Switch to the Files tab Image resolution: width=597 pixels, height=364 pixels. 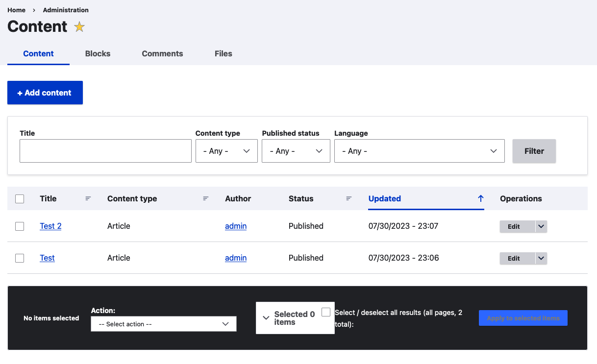223,53
